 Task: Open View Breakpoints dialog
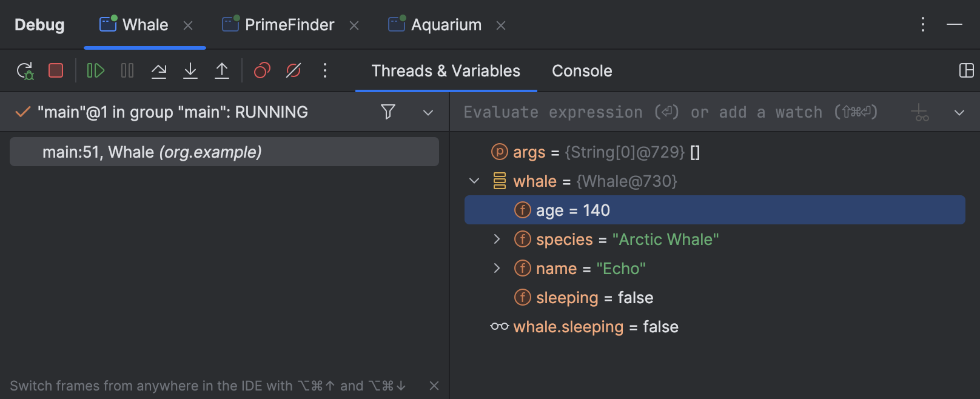[262, 71]
